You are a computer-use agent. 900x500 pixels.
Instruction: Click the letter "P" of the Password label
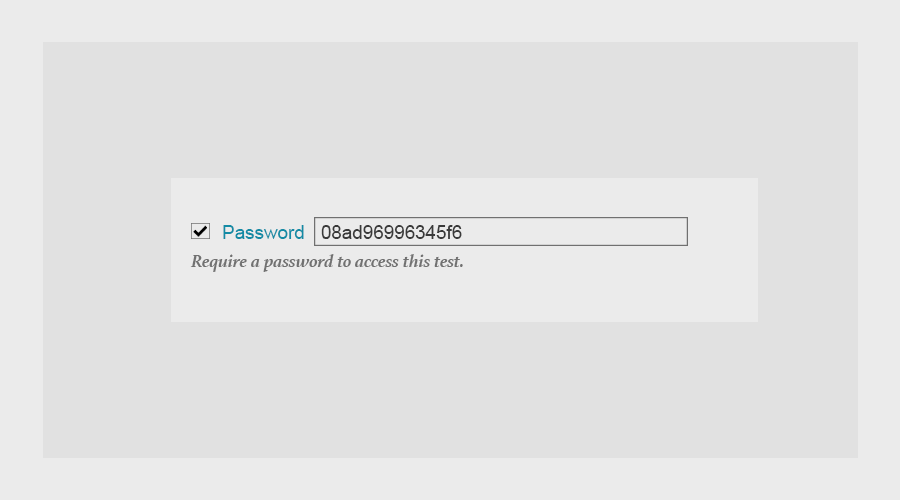228,232
